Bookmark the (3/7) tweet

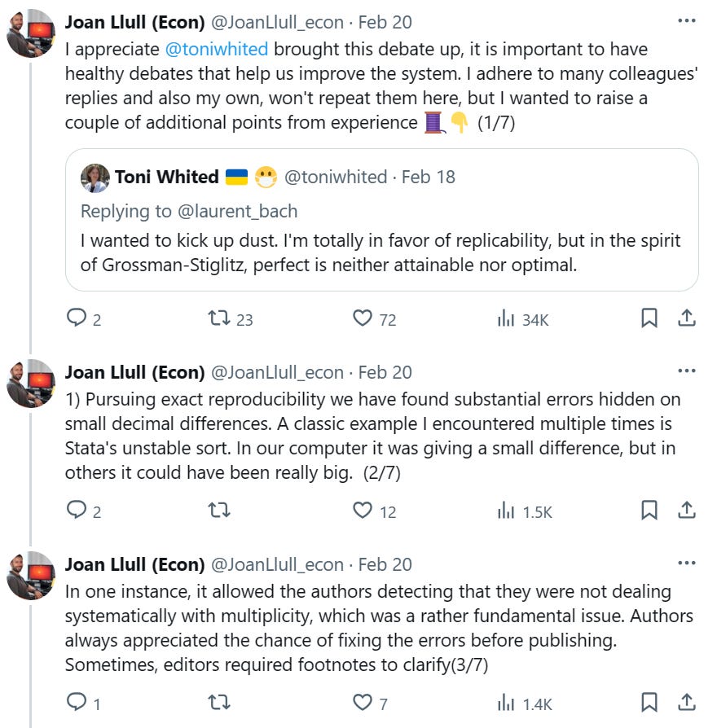click(x=649, y=701)
